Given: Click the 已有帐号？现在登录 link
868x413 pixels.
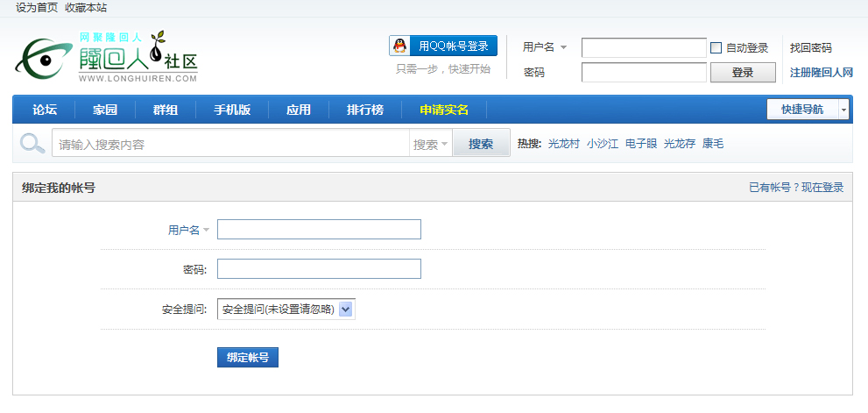Looking at the screenshot, I should pos(796,188).
